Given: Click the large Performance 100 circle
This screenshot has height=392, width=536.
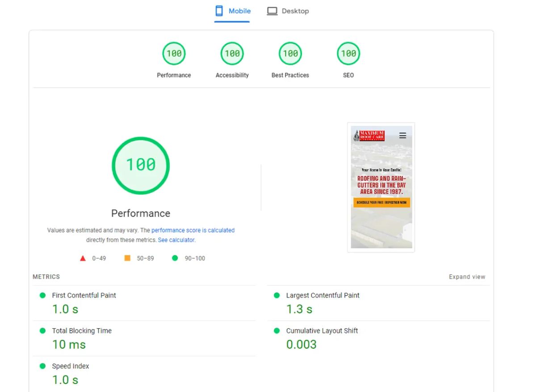Looking at the screenshot, I should pos(141,165).
